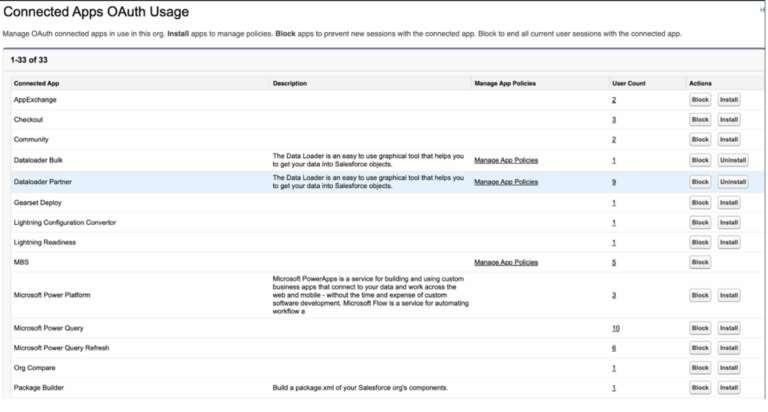Open AppExchange user count link
Image resolution: width=768 pixels, height=412 pixels.
point(614,100)
